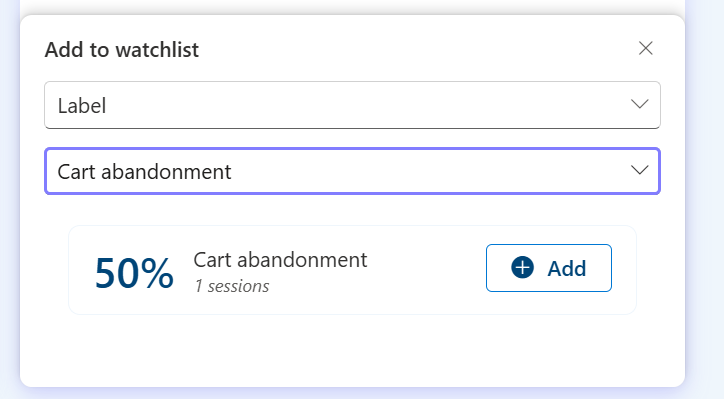Open the Label dropdown

pyautogui.click(x=352, y=105)
